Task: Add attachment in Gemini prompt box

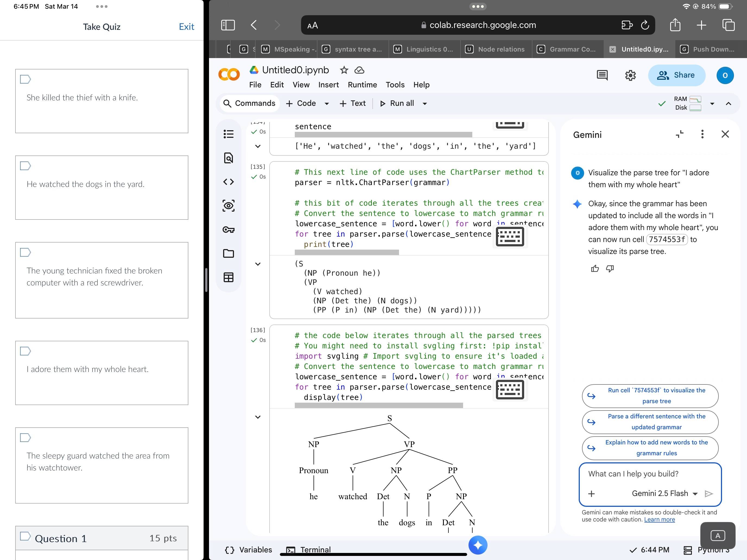Action: click(x=591, y=494)
